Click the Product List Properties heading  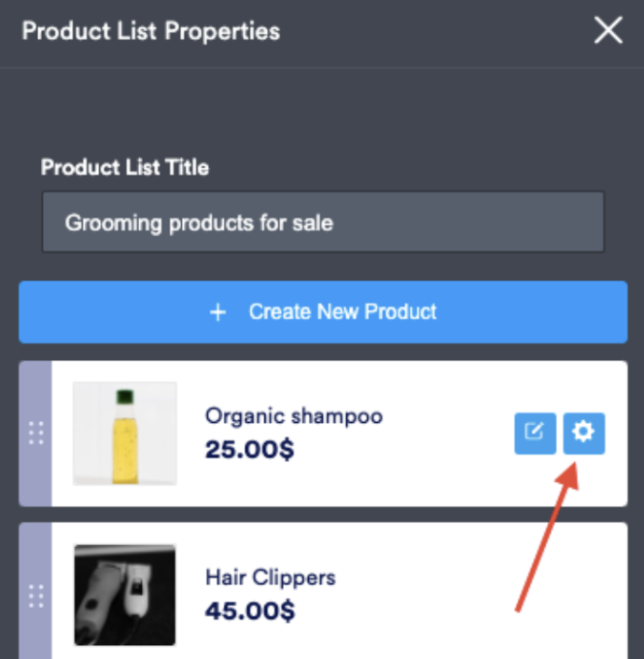[151, 31]
